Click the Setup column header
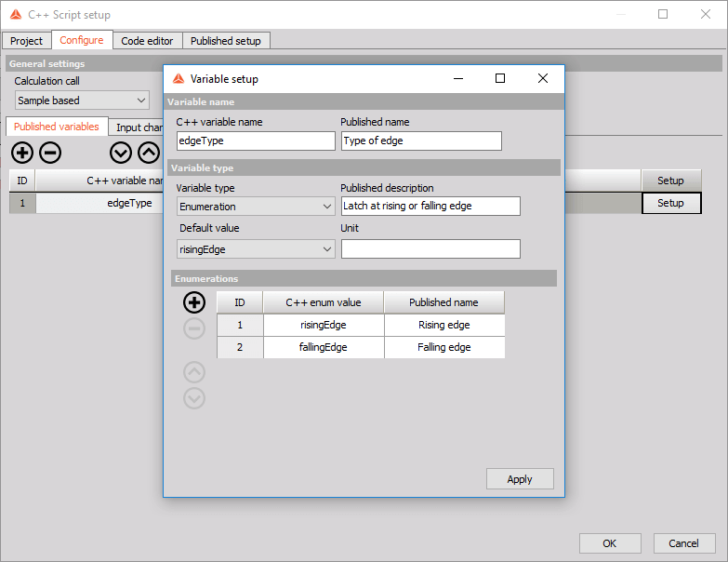728x562 pixels. point(671,181)
